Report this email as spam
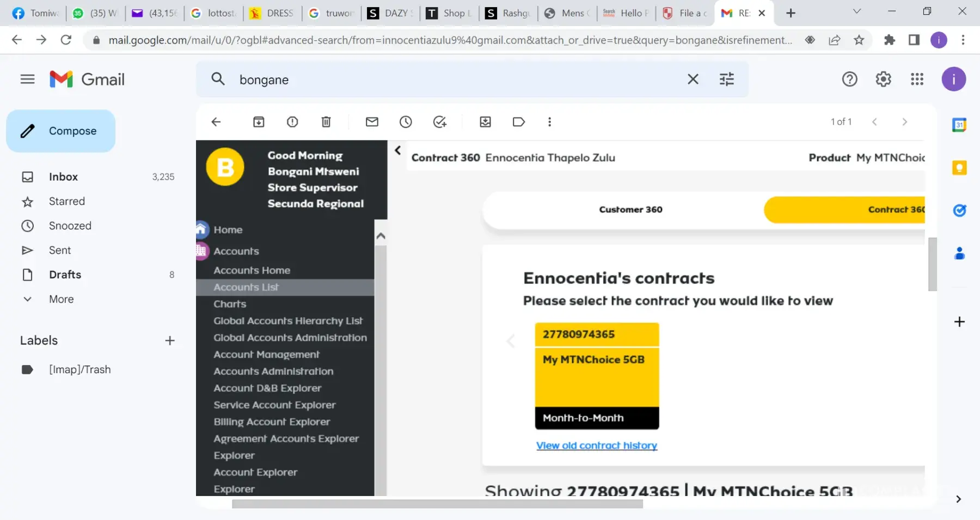The width and height of the screenshot is (980, 520). click(x=292, y=122)
